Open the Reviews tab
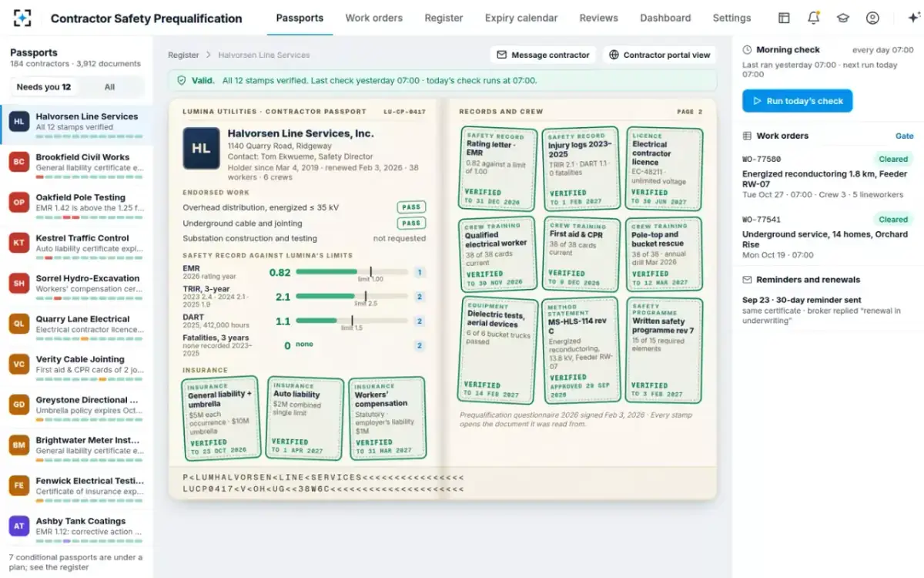The image size is (924, 578). pyautogui.click(x=598, y=18)
